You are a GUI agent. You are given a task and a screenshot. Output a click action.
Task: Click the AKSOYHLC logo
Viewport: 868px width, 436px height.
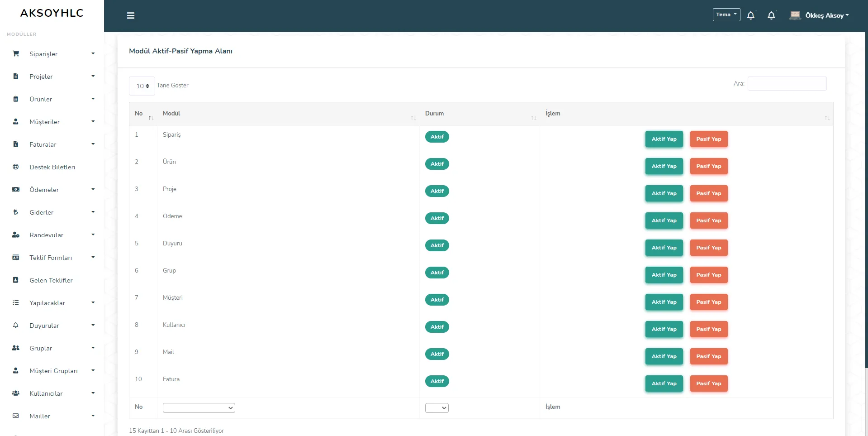click(52, 13)
